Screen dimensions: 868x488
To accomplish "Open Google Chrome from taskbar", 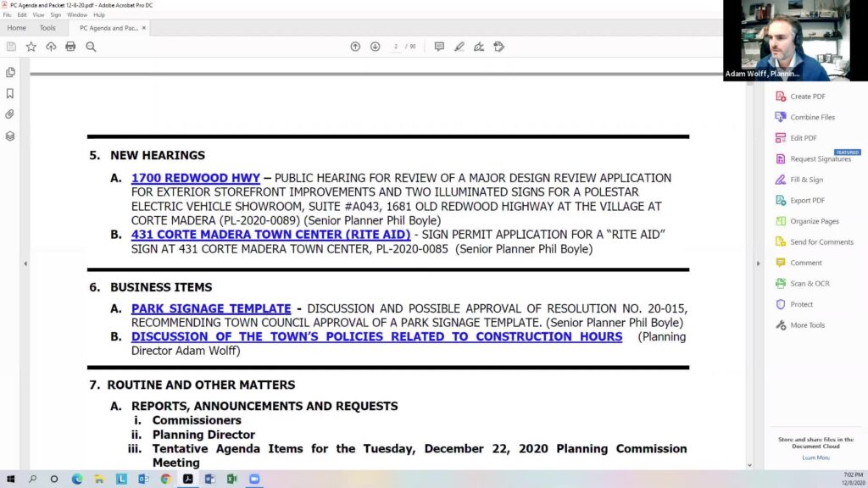I will tap(165, 480).
